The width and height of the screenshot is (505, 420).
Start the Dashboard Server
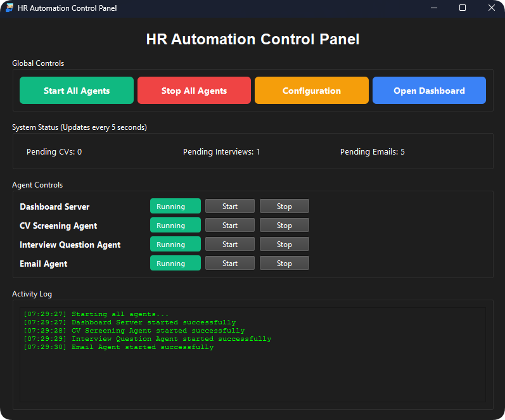pyautogui.click(x=230, y=207)
